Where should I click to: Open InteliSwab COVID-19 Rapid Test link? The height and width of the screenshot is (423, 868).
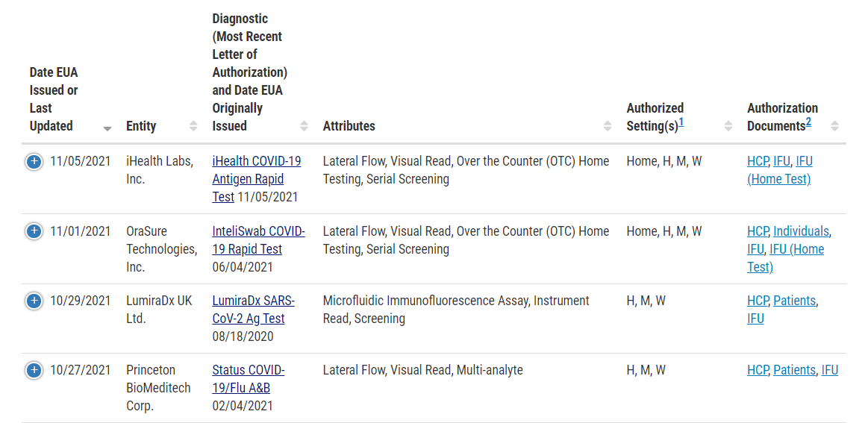[258, 239]
